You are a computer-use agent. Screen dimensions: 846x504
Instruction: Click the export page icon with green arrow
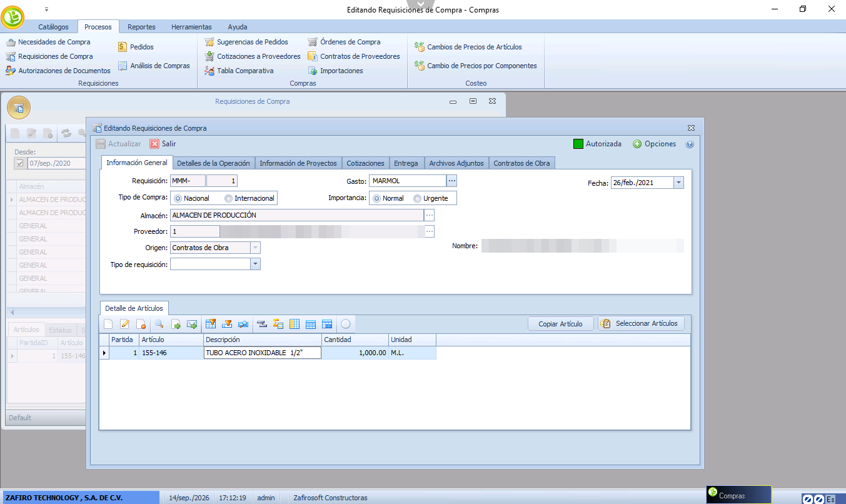coord(176,324)
